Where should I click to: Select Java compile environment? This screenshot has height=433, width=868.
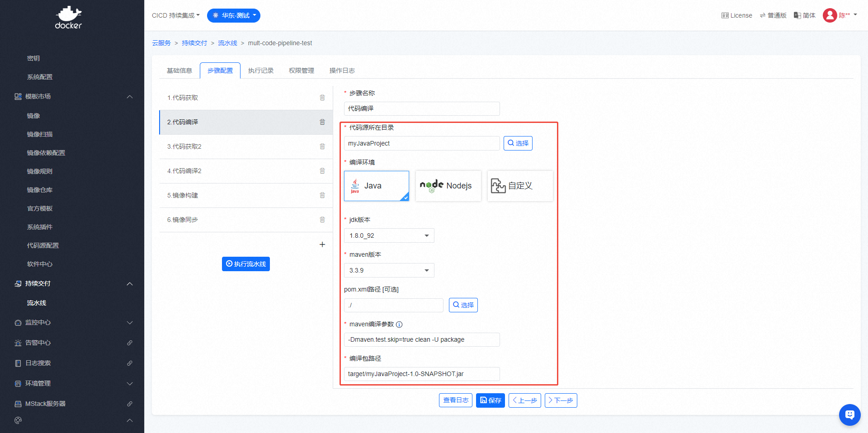coord(376,186)
